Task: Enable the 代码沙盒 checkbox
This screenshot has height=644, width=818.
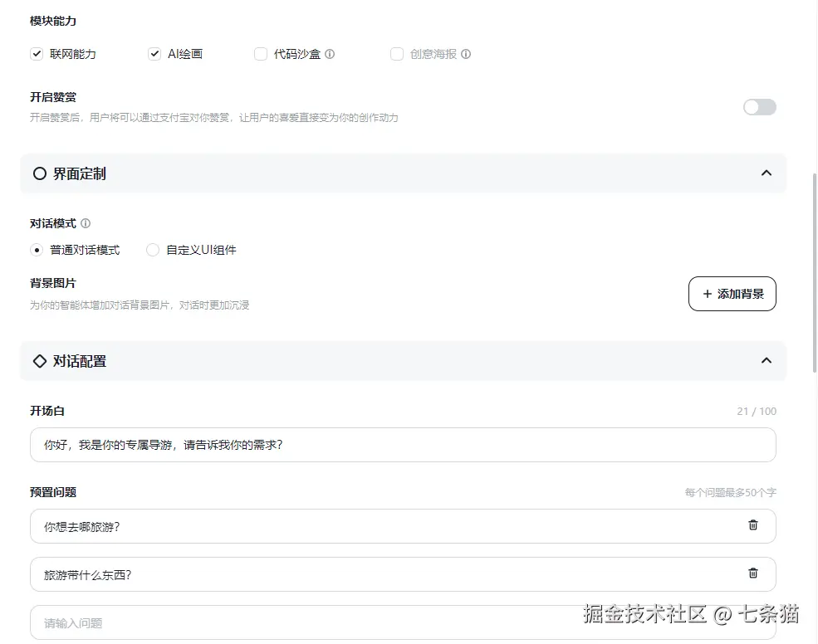Action: 260,54
